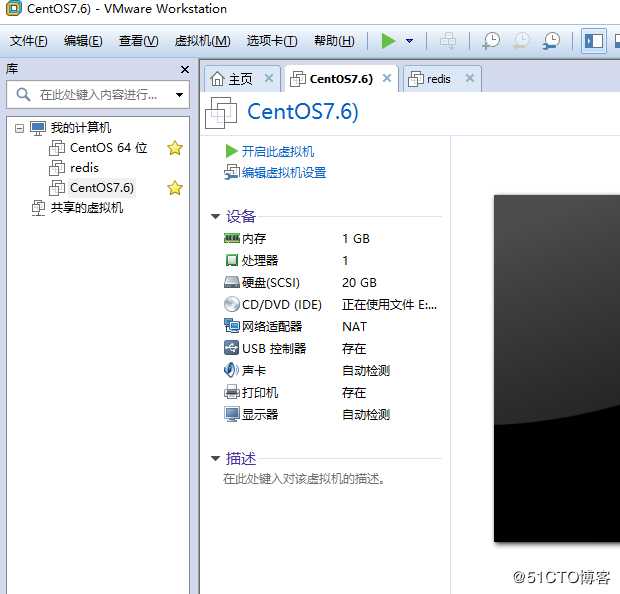Image resolution: width=620 pixels, height=594 pixels.
Task: Open the 文件(F) menu
Action: (28, 41)
